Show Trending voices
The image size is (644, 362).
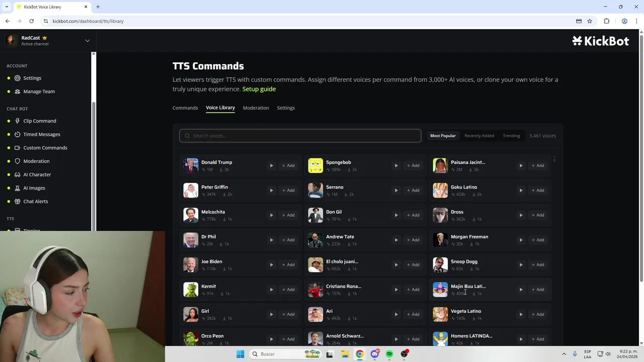point(511,136)
